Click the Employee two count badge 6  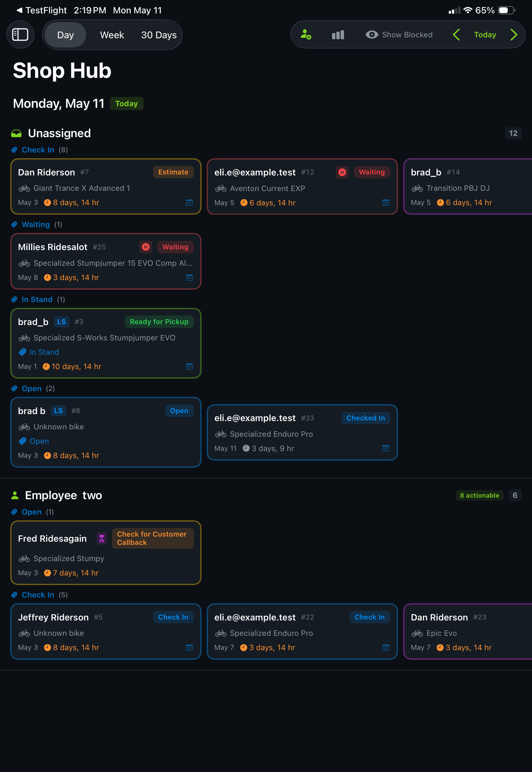pyautogui.click(x=515, y=495)
